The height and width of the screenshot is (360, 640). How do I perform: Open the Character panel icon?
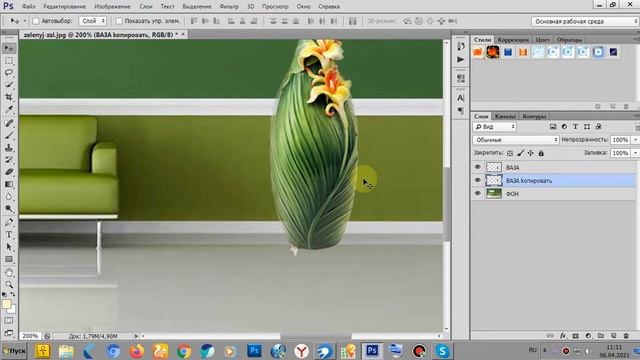coord(461,98)
